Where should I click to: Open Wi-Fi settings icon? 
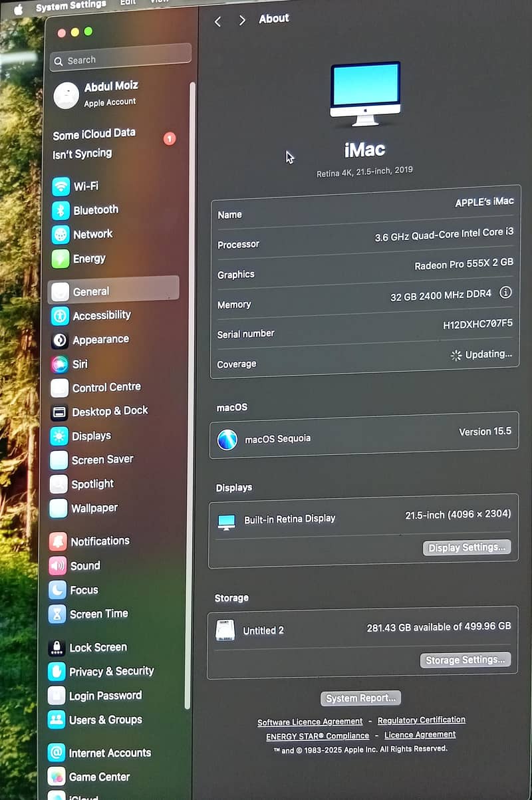(x=61, y=186)
